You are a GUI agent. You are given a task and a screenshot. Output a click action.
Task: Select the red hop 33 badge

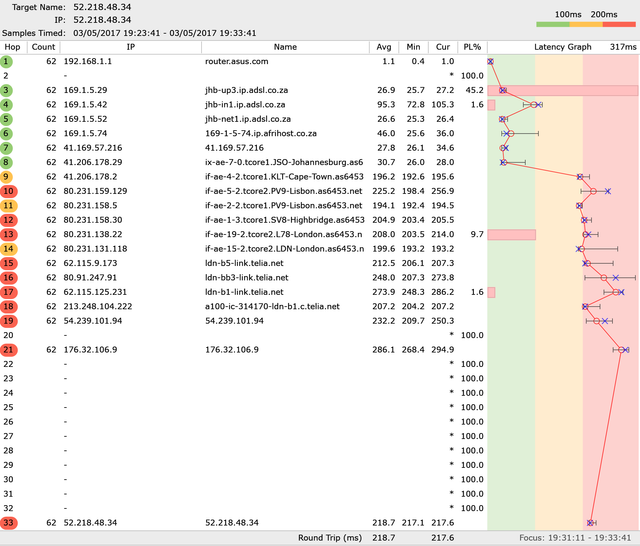tap(8, 523)
